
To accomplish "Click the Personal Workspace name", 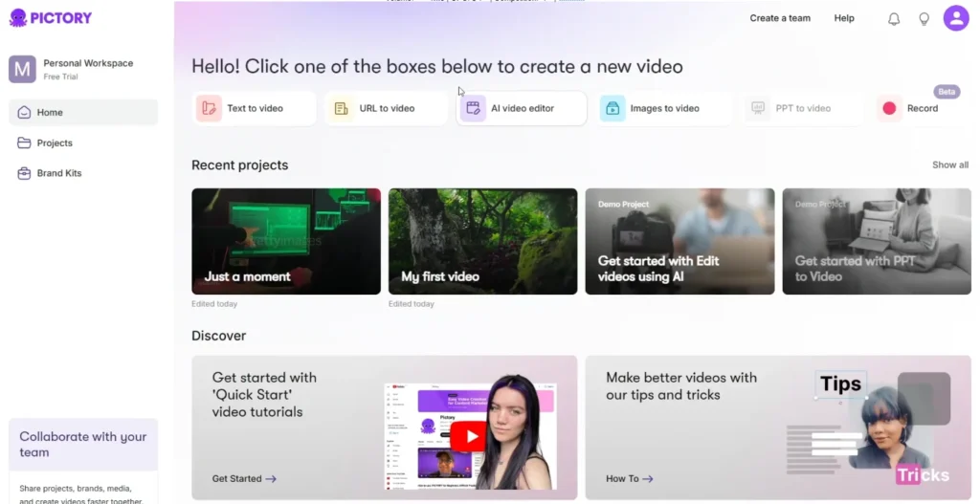I will point(88,63).
